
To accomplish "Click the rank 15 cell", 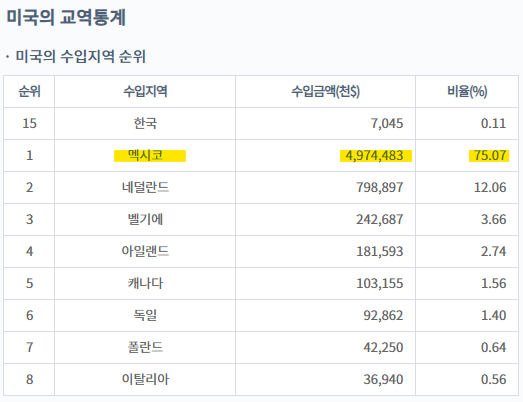I will coord(29,123).
